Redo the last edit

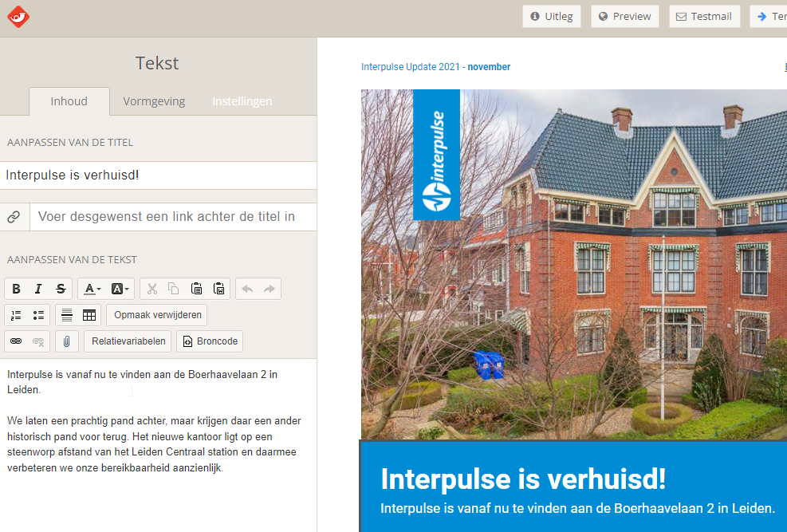click(x=270, y=289)
